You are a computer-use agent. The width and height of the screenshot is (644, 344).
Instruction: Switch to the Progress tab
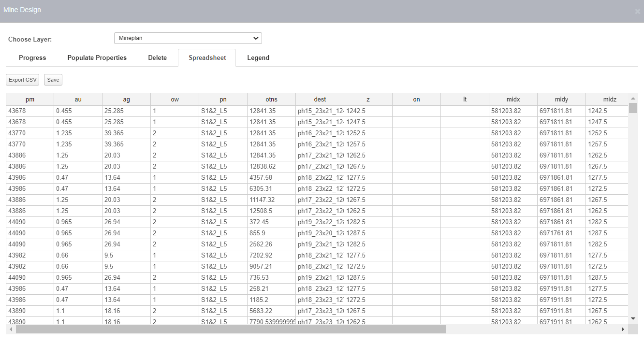click(x=32, y=58)
